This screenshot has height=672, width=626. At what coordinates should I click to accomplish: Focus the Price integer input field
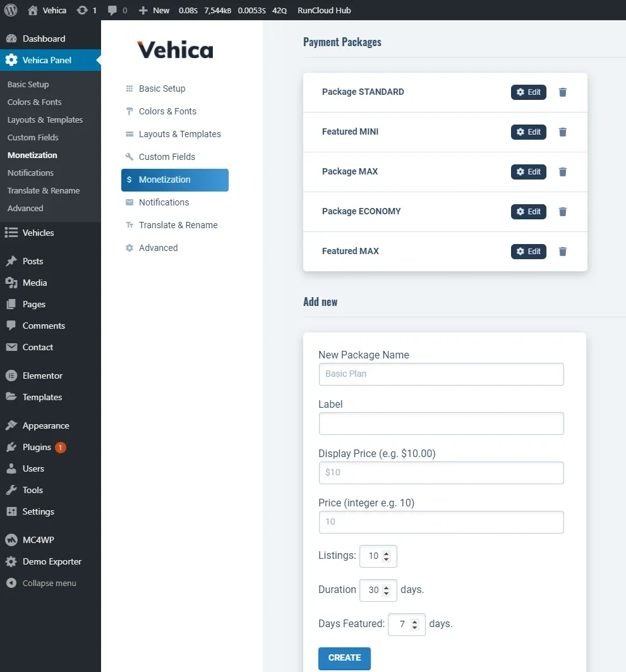[x=441, y=522]
